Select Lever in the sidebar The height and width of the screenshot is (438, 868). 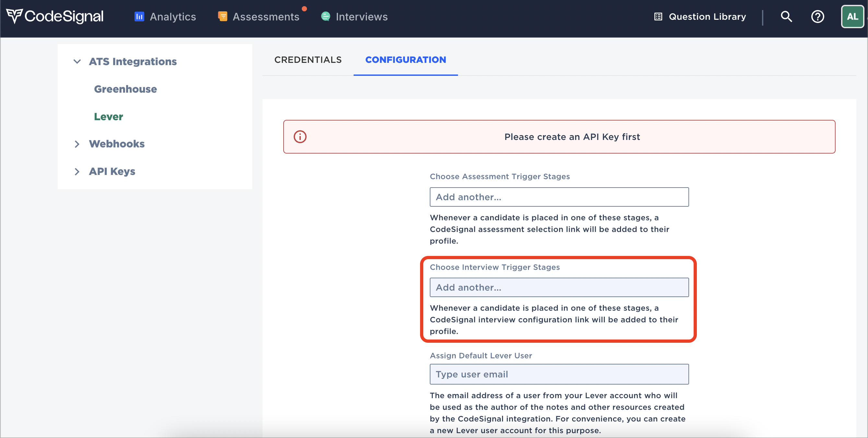(x=109, y=117)
